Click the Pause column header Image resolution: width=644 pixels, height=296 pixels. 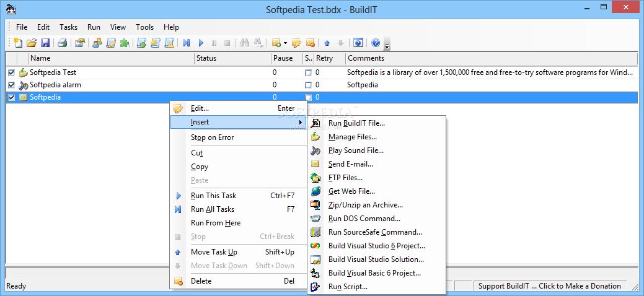tap(288, 58)
